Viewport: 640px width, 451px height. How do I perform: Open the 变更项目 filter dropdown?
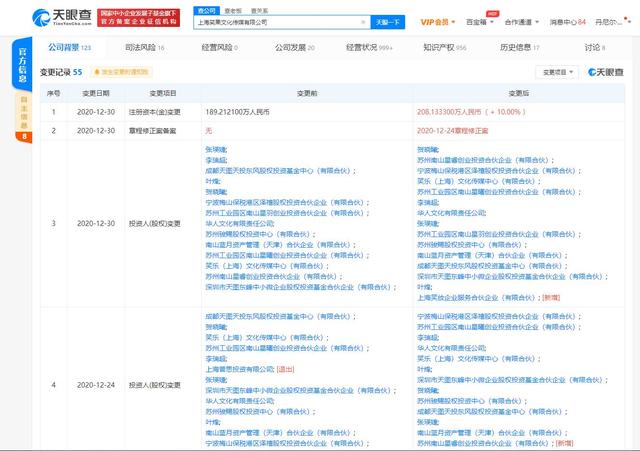click(557, 72)
